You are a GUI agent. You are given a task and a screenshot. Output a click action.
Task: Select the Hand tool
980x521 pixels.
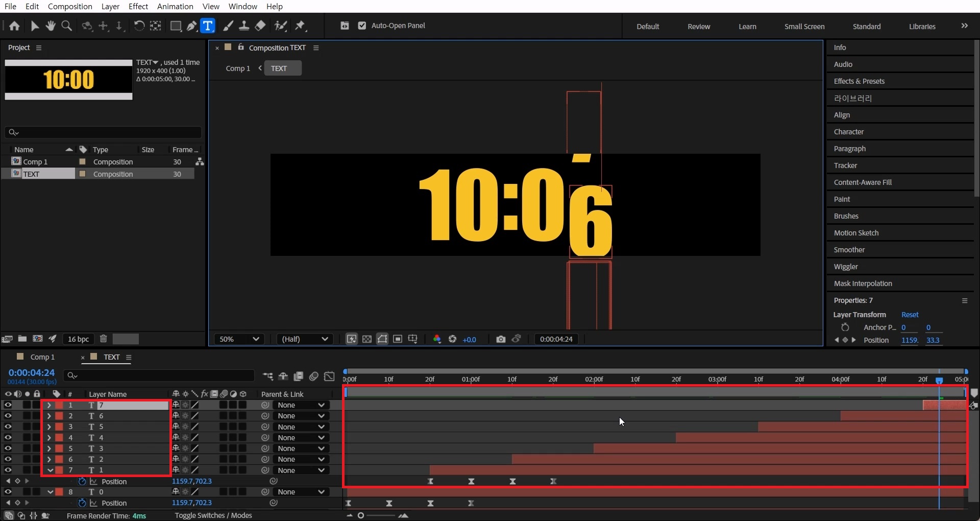(x=51, y=26)
